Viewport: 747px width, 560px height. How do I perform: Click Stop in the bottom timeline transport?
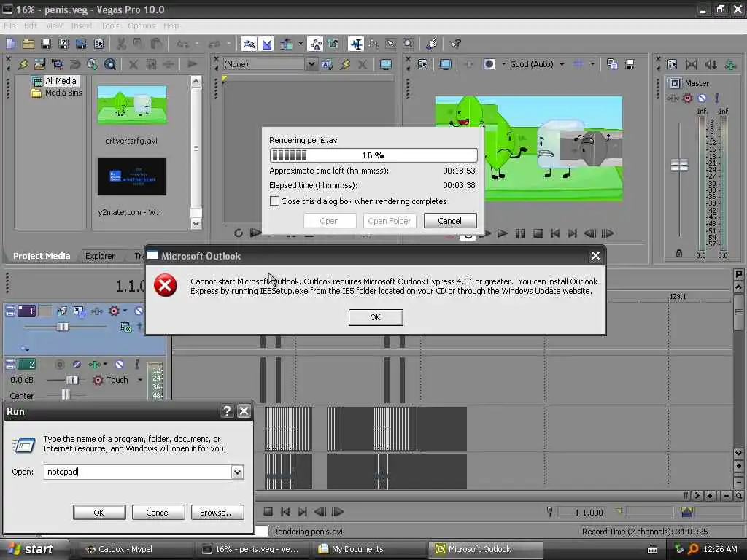pyautogui.click(x=268, y=512)
